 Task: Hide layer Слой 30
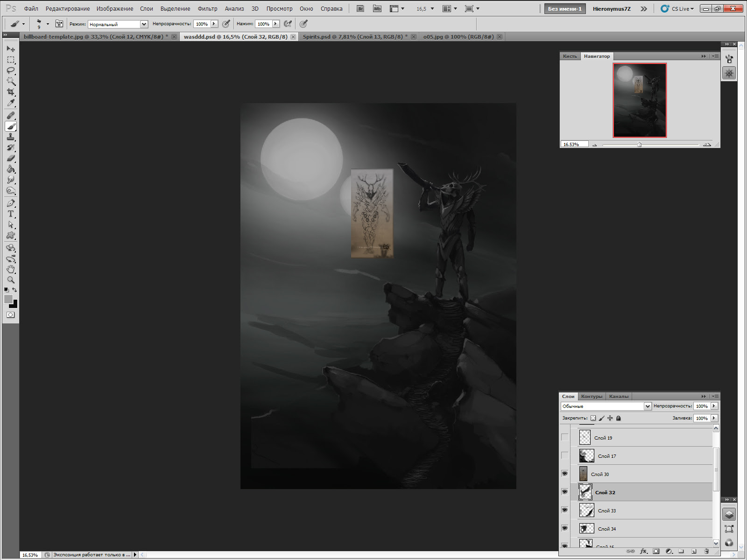coord(564,474)
